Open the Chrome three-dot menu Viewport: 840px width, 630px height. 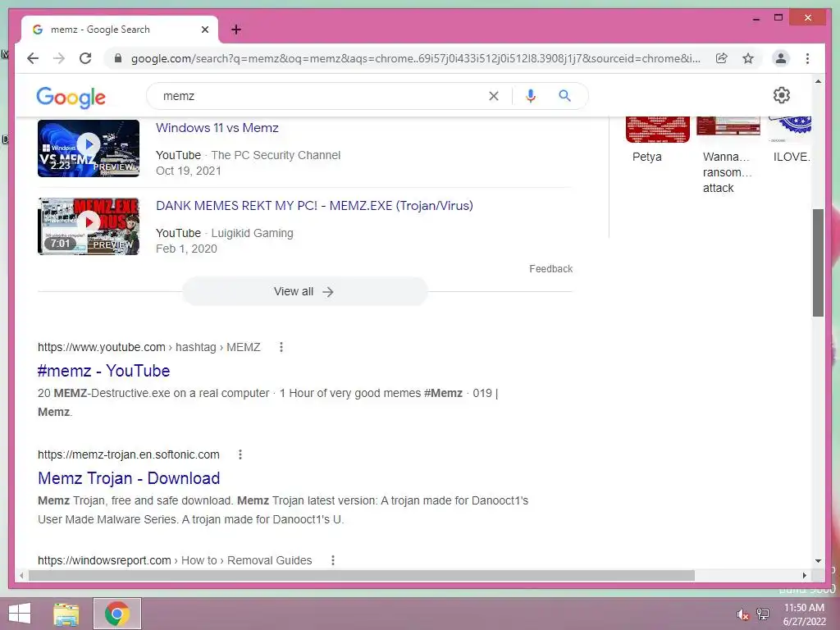807,58
